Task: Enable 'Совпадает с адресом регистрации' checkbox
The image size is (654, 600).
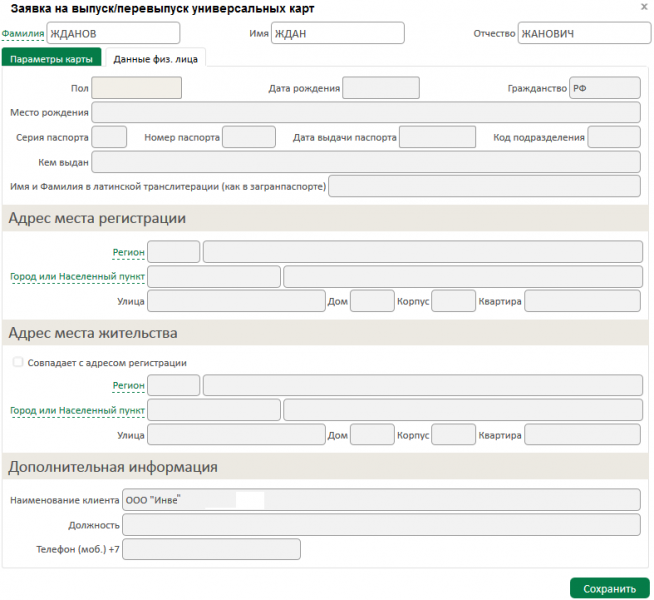Action: point(18,362)
